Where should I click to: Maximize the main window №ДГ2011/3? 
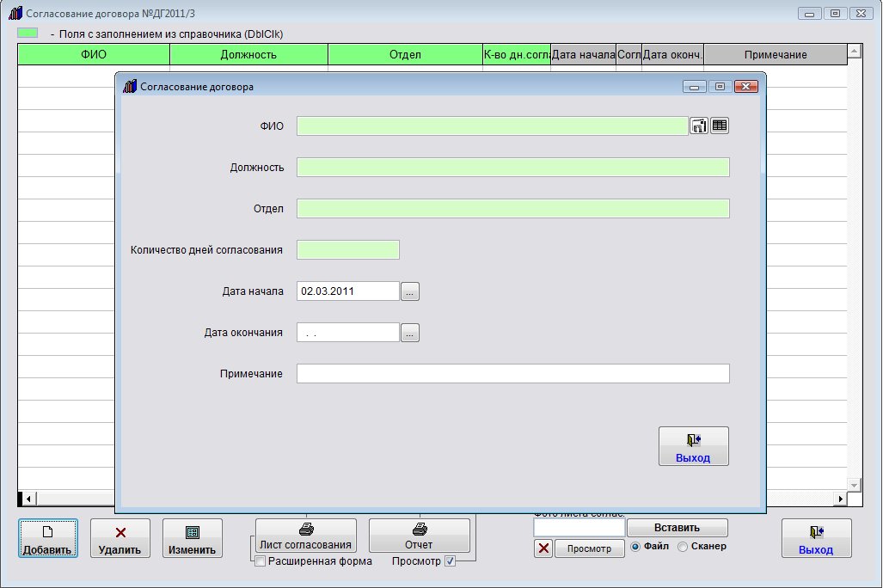click(x=835, y=14)
